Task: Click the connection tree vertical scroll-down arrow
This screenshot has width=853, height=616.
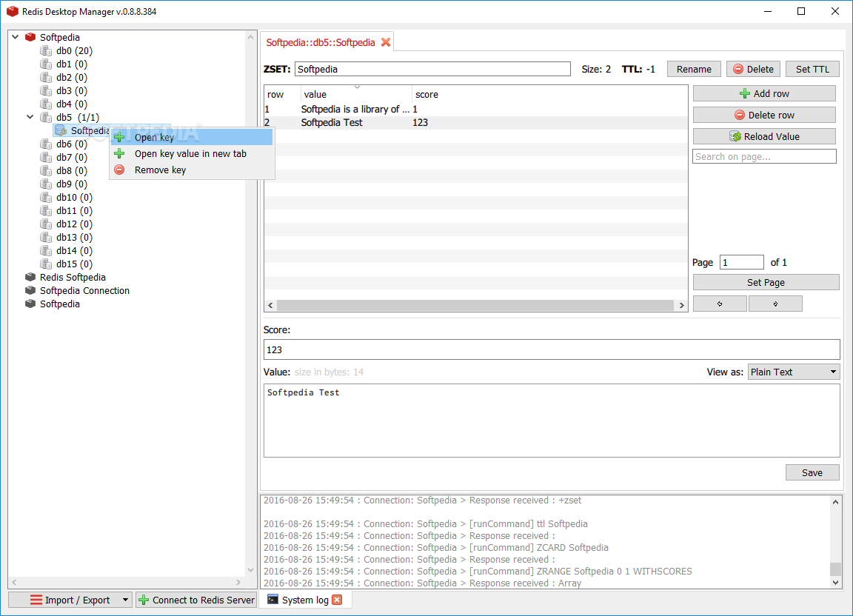Action: tap(250, 570)
